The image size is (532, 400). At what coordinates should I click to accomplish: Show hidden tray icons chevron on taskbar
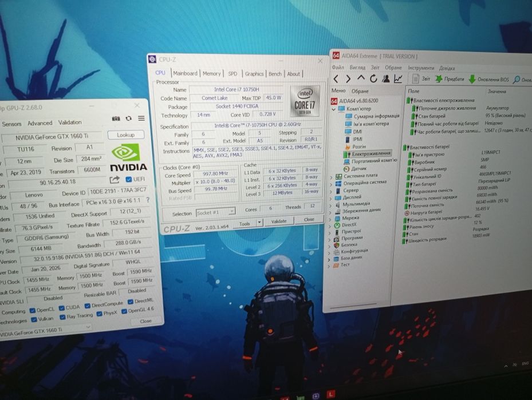506,366
